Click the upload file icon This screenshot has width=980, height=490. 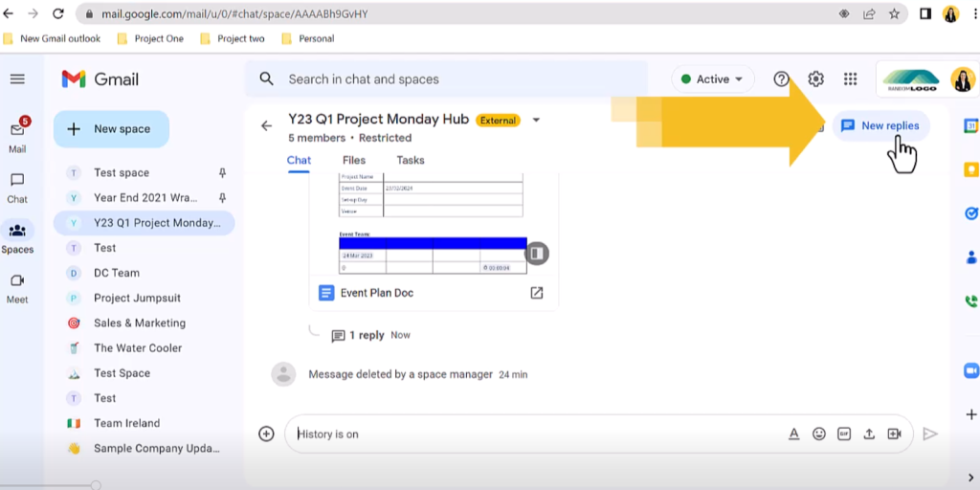(869, 434)
